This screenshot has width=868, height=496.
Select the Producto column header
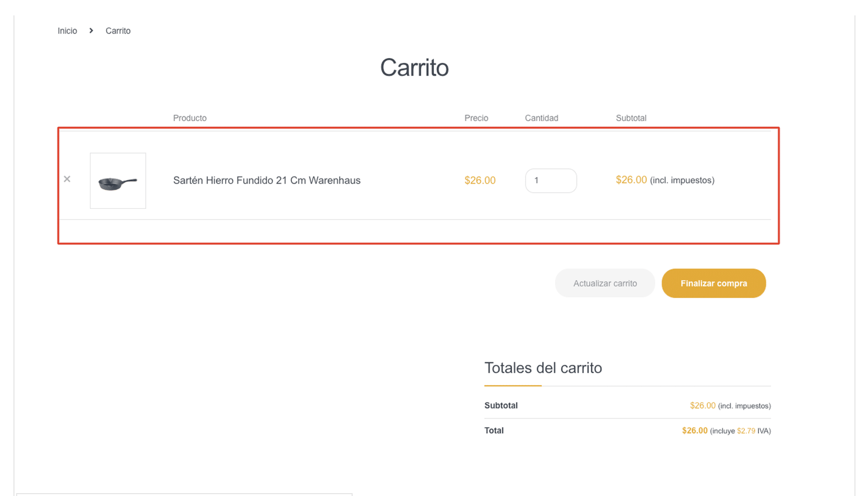[189, 118]
